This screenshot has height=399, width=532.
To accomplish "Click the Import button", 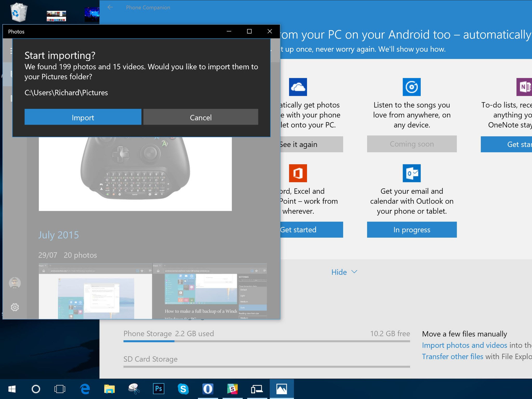I will pos(83,117).
